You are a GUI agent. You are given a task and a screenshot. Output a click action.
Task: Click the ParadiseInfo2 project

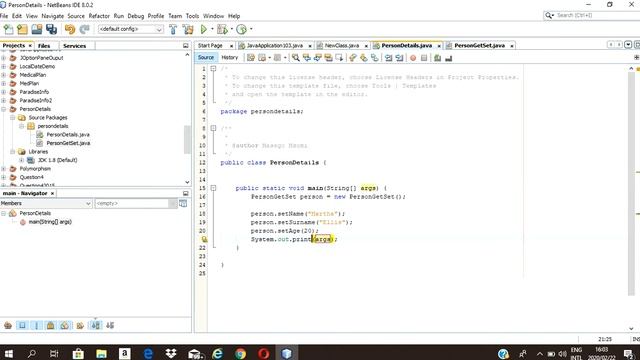click(x=36, y=100)
